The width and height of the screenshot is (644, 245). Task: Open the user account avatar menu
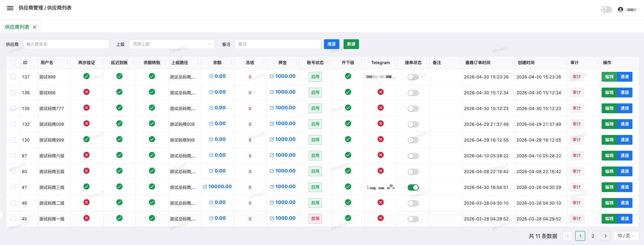pos(621,9)
